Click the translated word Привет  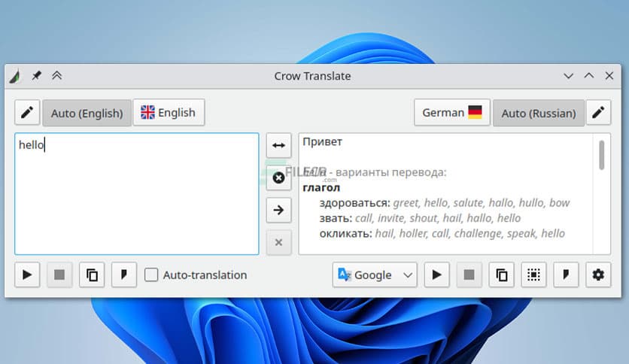tap(323, 141)
